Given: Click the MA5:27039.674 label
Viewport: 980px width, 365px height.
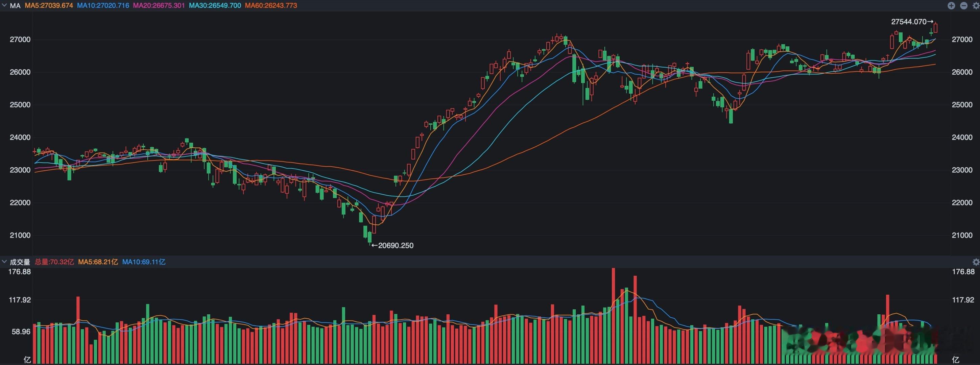Looking at the screenshot, I should click(49, 6).
